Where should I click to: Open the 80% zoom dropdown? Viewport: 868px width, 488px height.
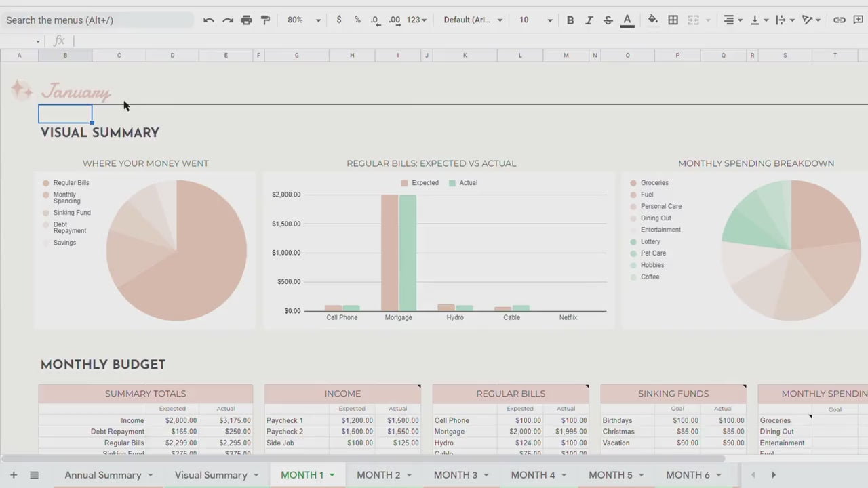(303, 20)
